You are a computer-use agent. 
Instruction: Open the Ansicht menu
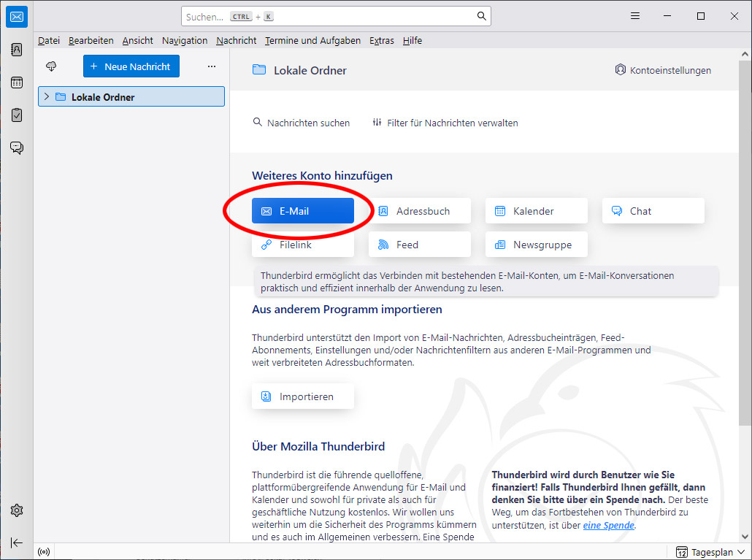tap(138, 40)
